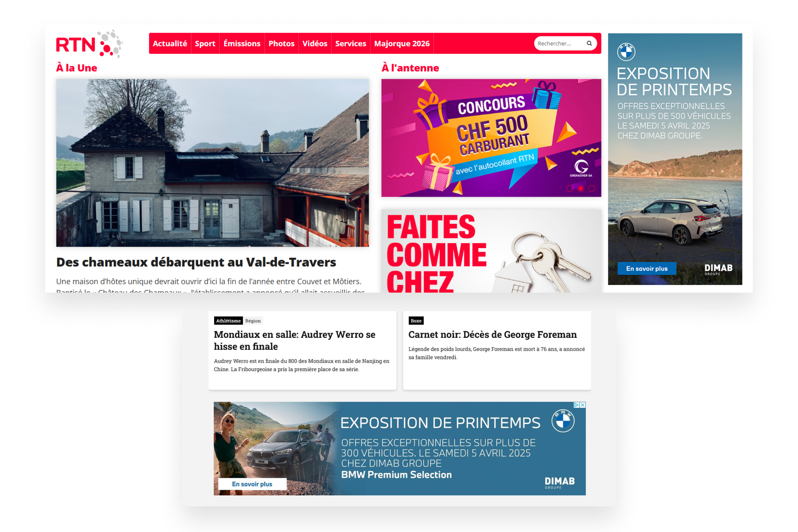Open the article about chameaux au Val-de-Travers
Image resolution: width=798 pixels, height=532 pixels.
click(196, 262)
